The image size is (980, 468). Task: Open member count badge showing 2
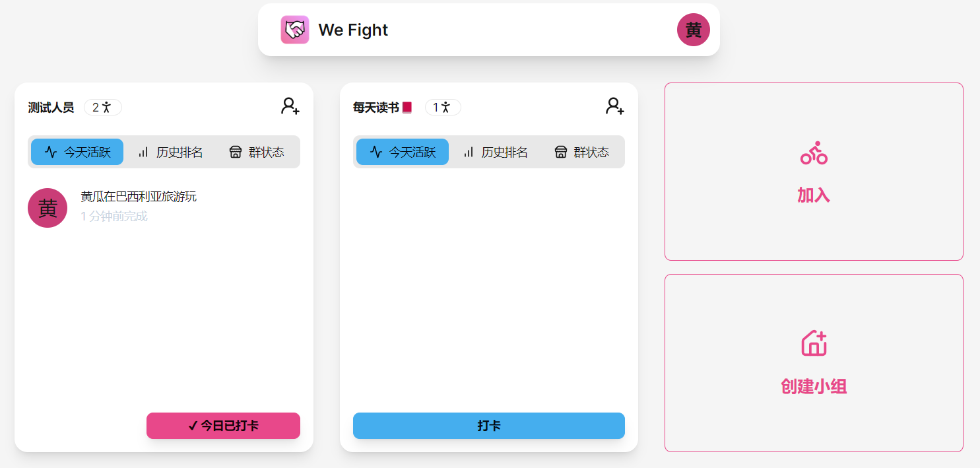[103, 107]
